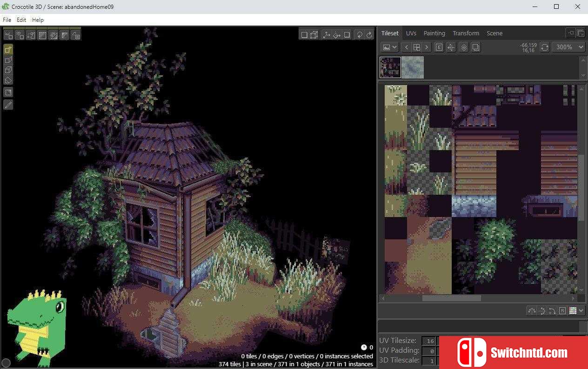This screenshot has width=588, height=369.
Task: Toggle the second top-left snapping option
Action: coord(20,35)
